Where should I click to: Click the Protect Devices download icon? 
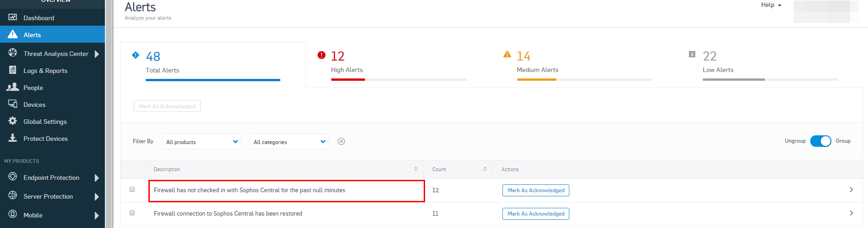[x=13, y=138]
